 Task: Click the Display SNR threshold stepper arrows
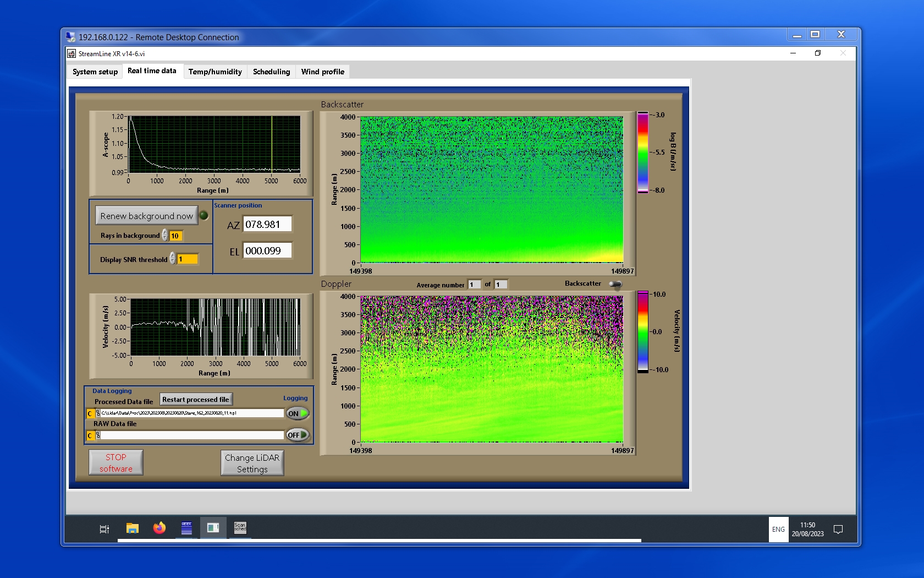pyautogui.click(x=173, y=259)
